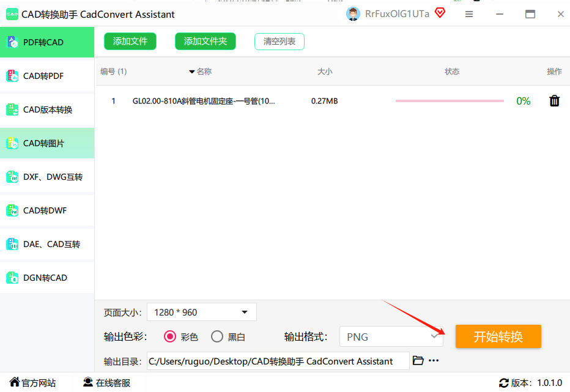Click the refresh icon beside 版本
This screenshot has width=570, height=392.
point(504,383)
